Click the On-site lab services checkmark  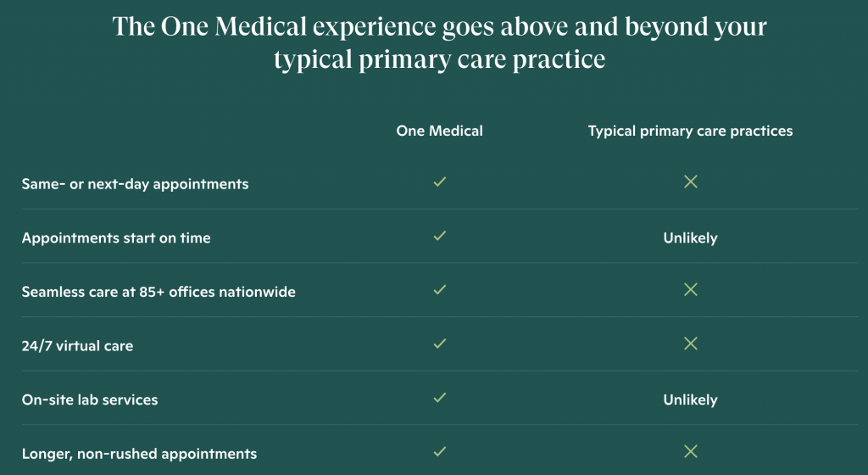pyautogui.click(x=440, y=398)
